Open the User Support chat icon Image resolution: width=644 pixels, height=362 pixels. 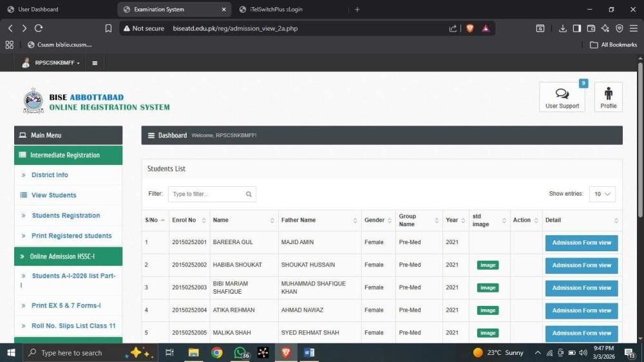pos(562,95)
